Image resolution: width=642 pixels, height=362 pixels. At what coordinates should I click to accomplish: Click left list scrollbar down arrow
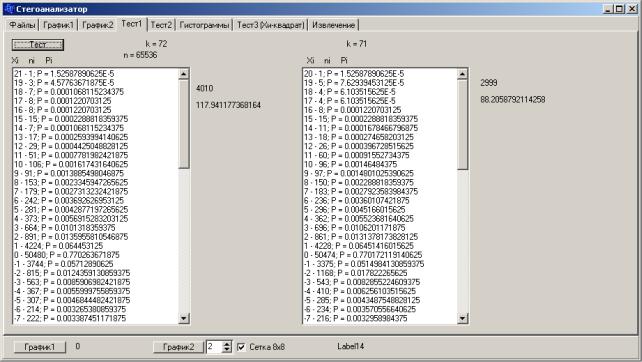(x=184, y=318)
